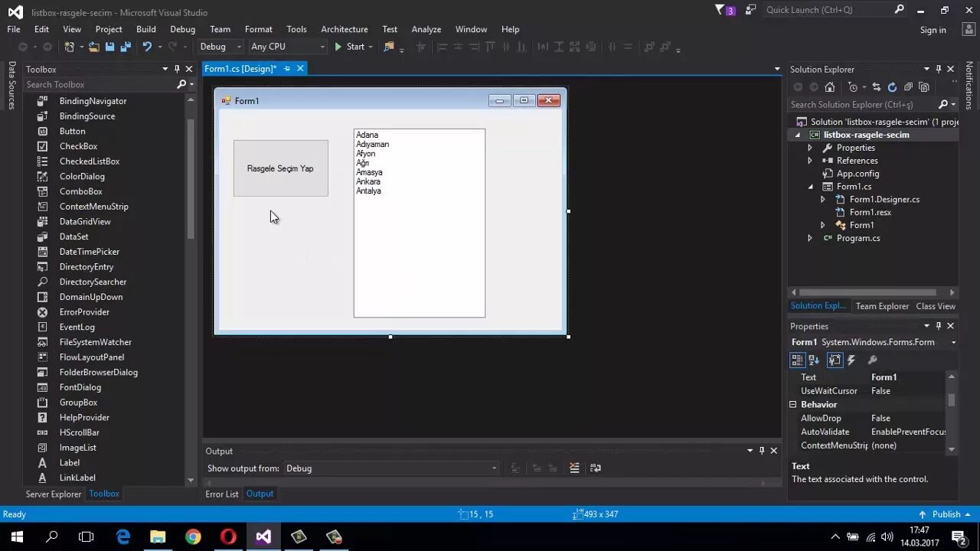Open the Analyze menu
The height and width of the screenshot is (551, 980).
coord(426,29)
